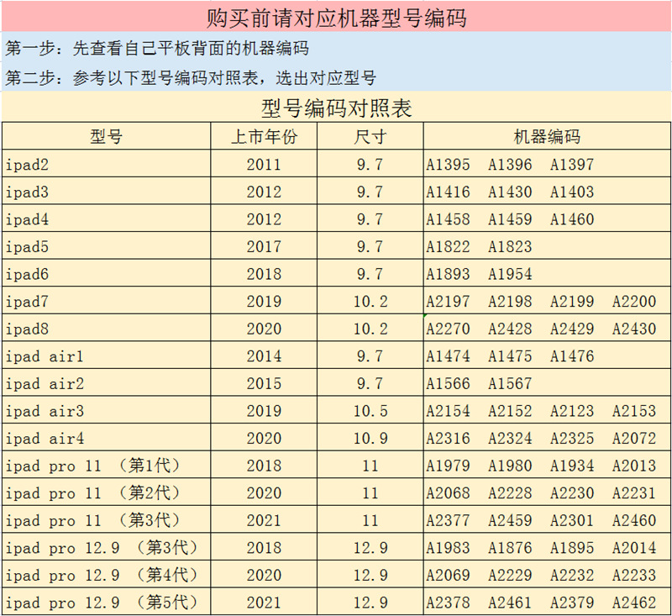Screen dimensions: 672x616
Task: Click size 10.5 in ipad air3 row
Action: click(370, 411)
